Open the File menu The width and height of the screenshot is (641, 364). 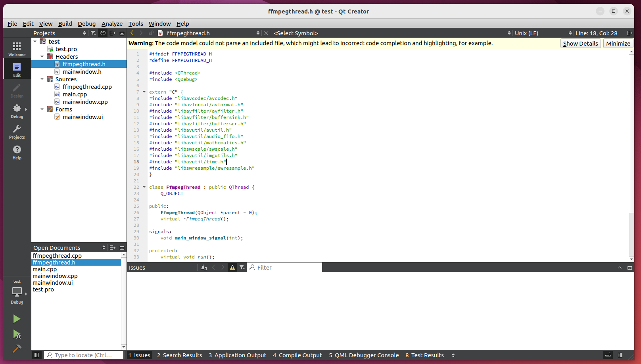[12, 24]
